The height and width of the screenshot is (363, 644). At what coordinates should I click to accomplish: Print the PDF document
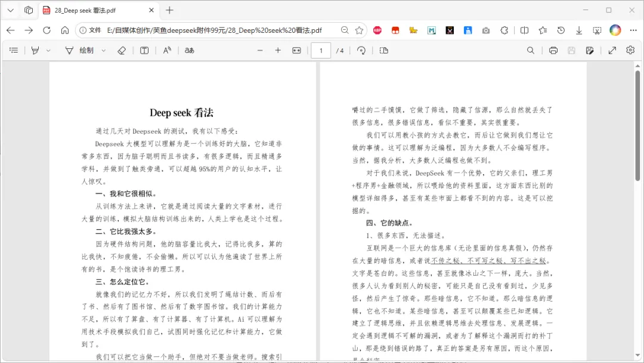[553, 50]
